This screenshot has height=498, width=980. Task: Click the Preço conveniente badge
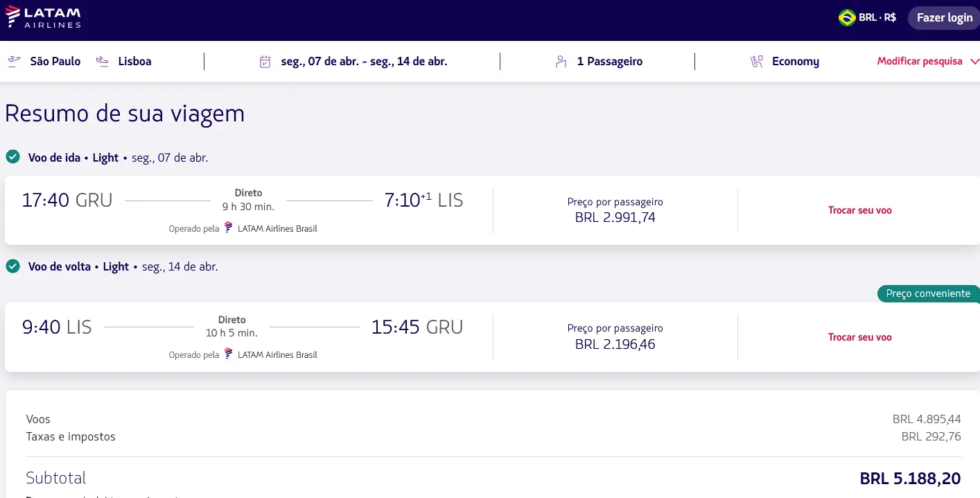click(928, 293)
